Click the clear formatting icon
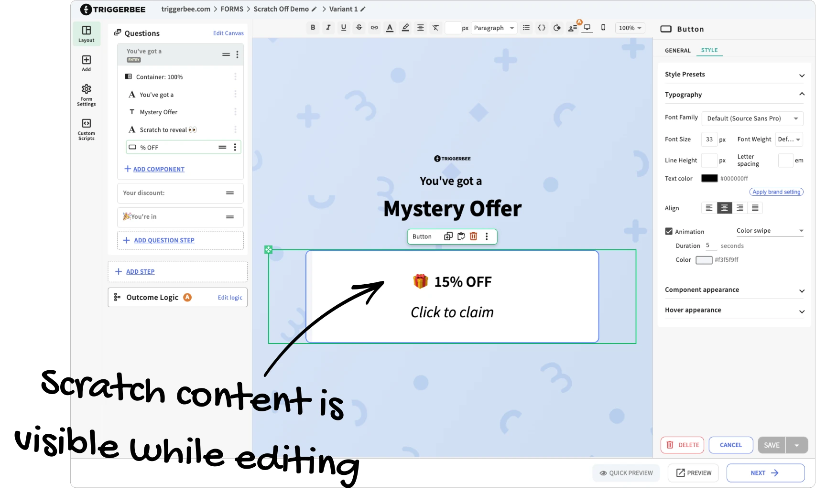 tap(435, 28)
